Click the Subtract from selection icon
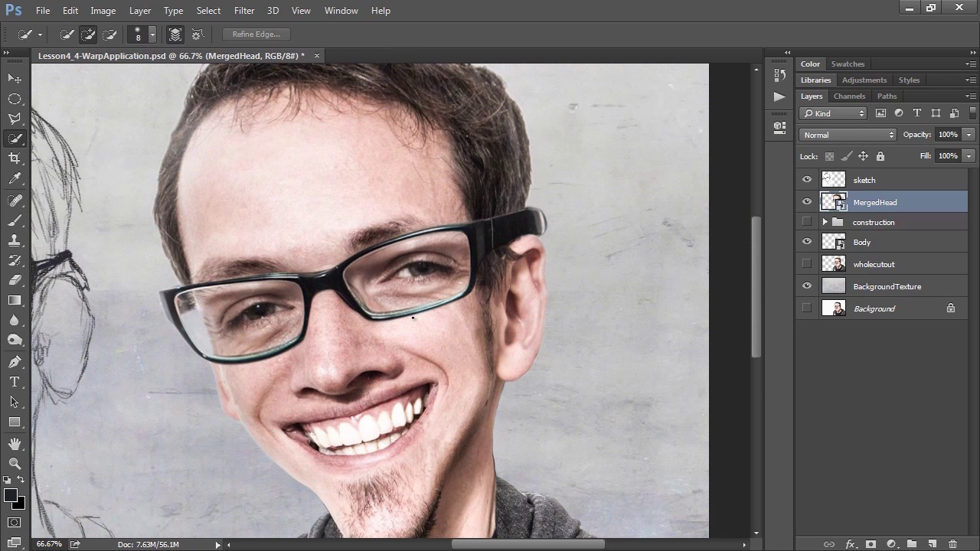The width and height of the screenshot is (980, 551). pos(109,34)
